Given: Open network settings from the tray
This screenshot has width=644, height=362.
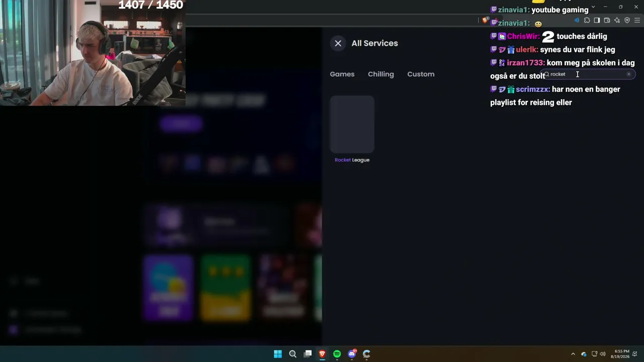Looking at the screenshot, I should click(x=594, y=354).
